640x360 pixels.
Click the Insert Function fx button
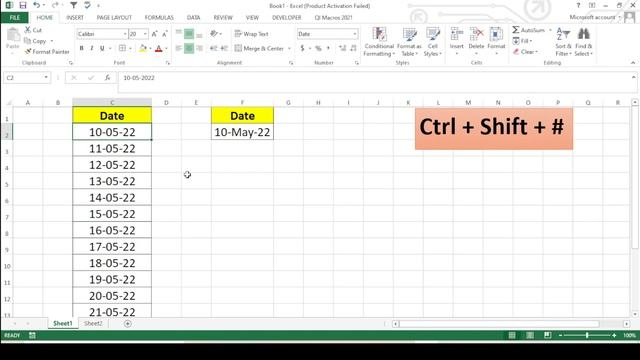point(107,78)
